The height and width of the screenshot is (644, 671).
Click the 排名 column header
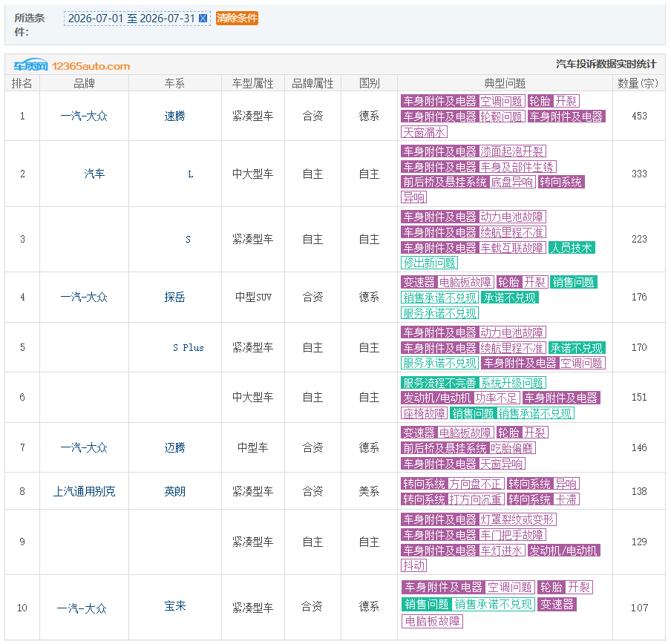pyautogui.click(x=22, y=83)
